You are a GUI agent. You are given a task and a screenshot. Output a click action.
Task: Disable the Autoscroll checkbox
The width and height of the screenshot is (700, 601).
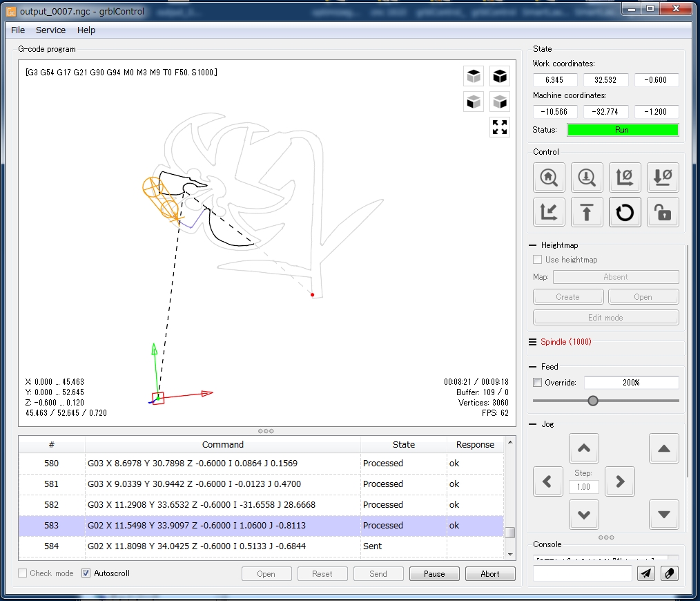[86, 573]
